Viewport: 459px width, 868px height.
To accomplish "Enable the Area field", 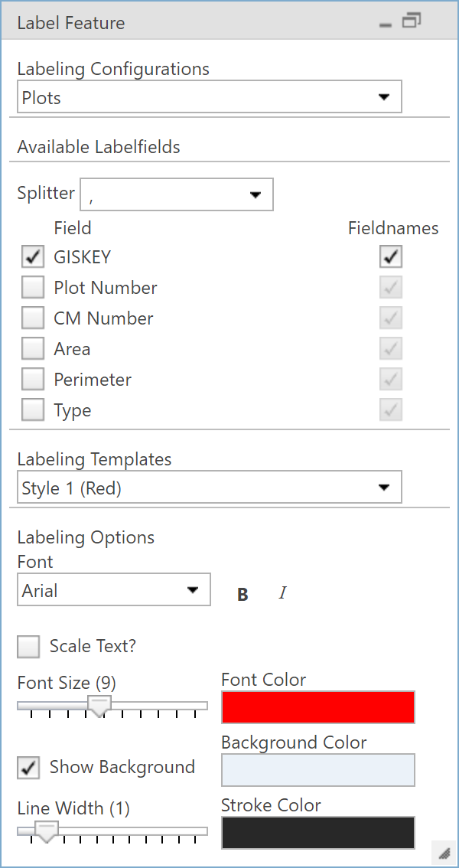I will 31,348.
